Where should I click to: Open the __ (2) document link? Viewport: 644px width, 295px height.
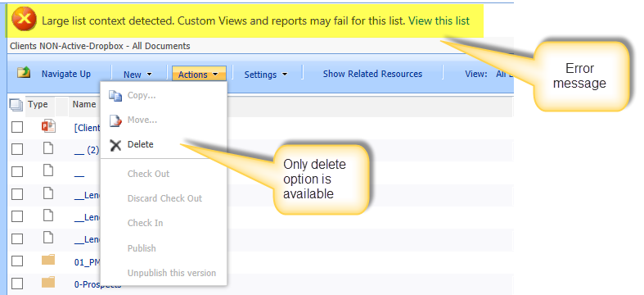pos(87,151)
